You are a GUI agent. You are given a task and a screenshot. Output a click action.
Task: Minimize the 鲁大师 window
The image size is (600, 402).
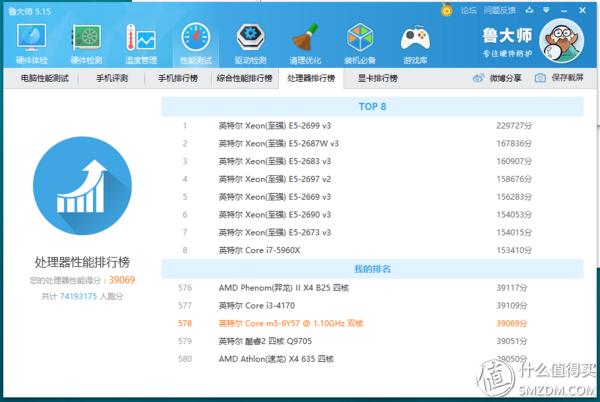pos(564,11)
